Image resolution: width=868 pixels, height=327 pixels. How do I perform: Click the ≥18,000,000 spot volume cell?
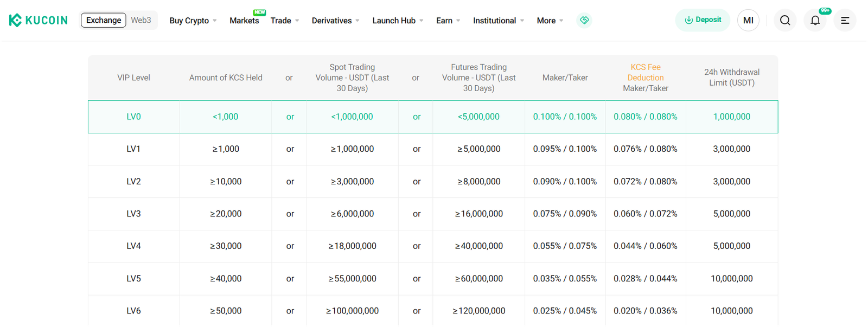pos(352,246)
